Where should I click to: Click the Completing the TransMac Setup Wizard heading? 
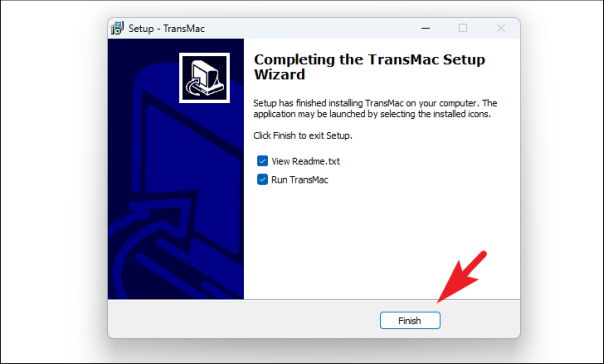point(369,67)
